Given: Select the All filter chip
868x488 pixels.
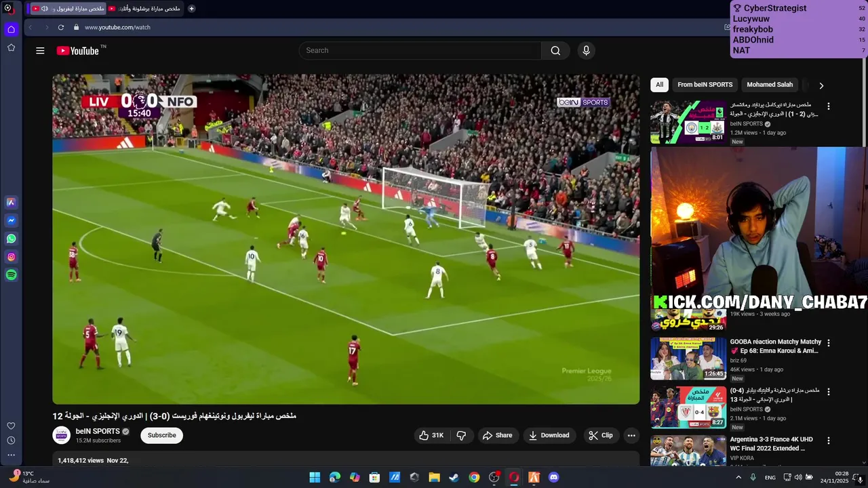Looking at the screenshot, I should (x=659, y=85).
